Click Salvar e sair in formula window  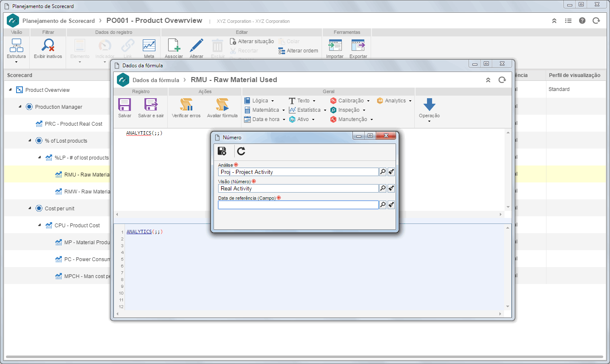coord(151,108)
